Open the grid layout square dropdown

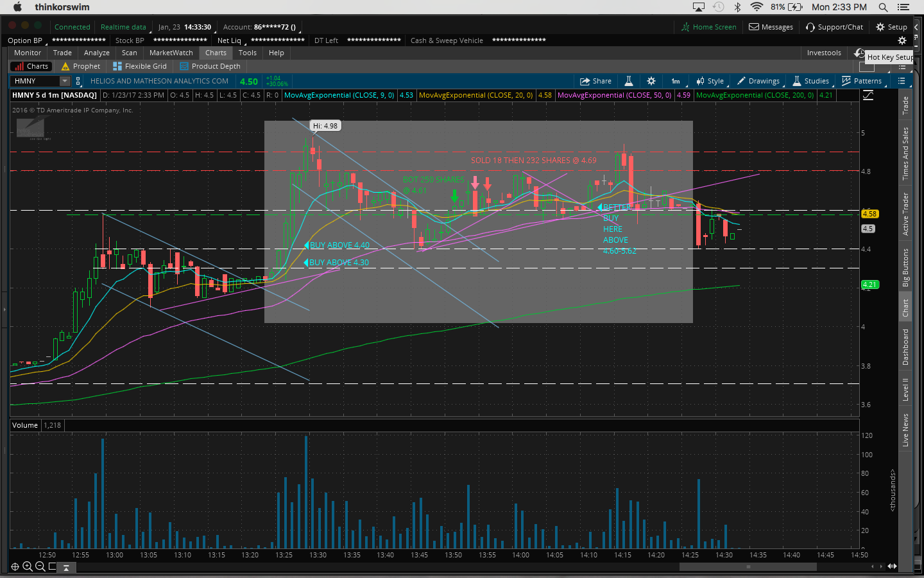click(866, 67)
